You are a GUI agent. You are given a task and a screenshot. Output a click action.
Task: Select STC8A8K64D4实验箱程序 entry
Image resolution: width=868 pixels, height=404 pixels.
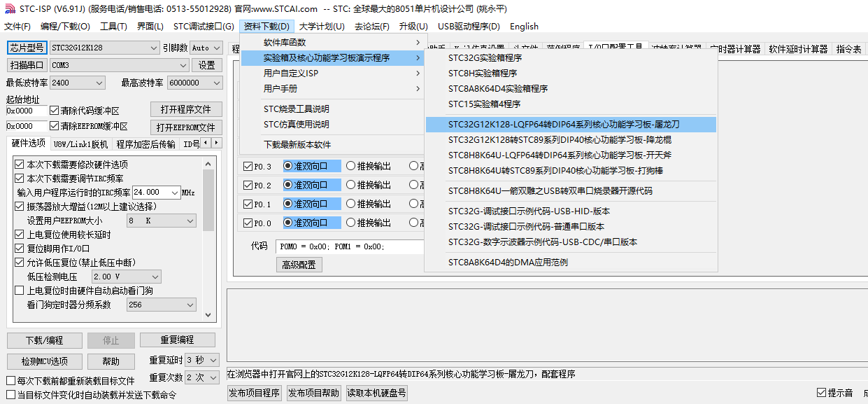tap(571, 89)
